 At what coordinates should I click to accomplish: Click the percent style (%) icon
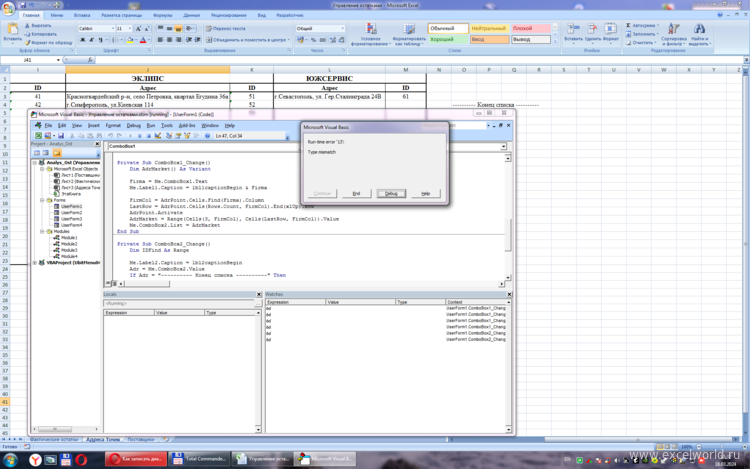pos(313,40)
